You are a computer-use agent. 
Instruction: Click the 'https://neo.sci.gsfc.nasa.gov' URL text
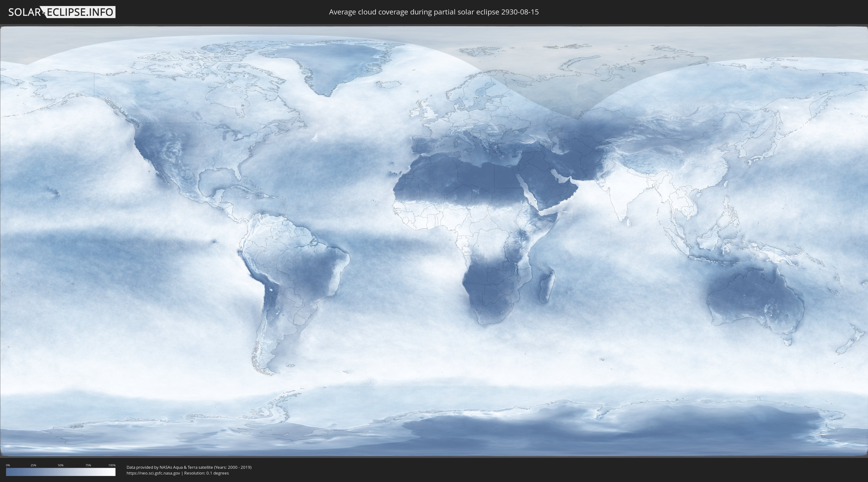tap(153, 473)
